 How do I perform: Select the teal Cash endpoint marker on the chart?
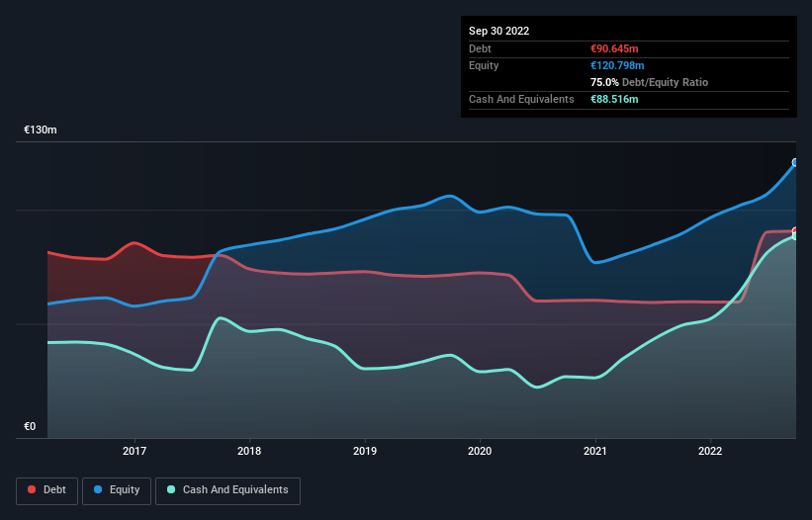point(795,236)
